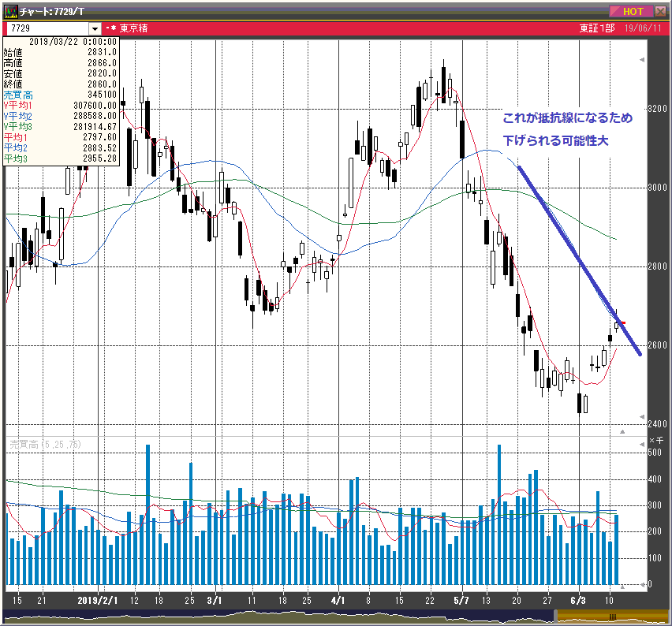Click the 4/1 date axis label
The image size is (672, 626).
338,600
